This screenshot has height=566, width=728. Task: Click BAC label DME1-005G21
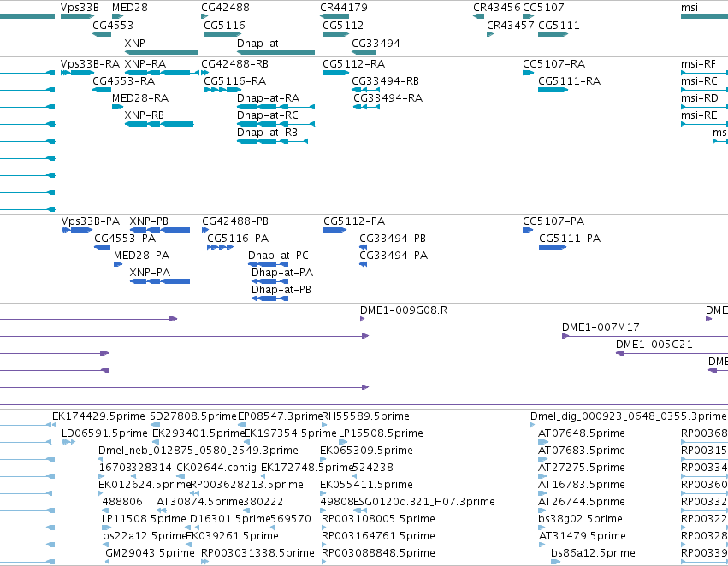pyautogui.click(x=654, y=345)
